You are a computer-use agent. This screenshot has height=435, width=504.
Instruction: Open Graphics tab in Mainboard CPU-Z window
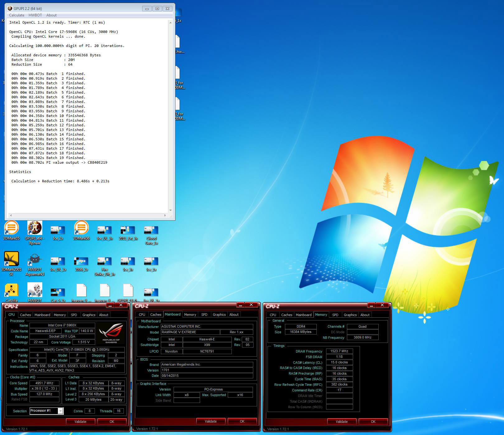(219, 315)
